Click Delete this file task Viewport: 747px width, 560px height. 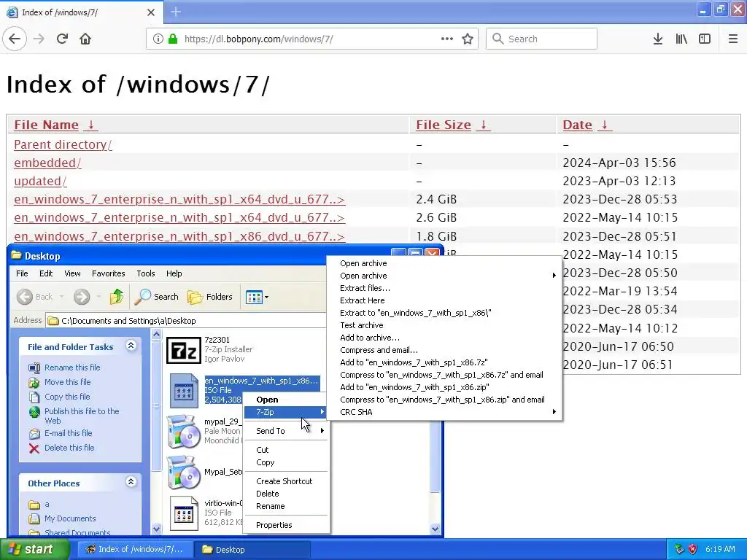pos(69,448)
